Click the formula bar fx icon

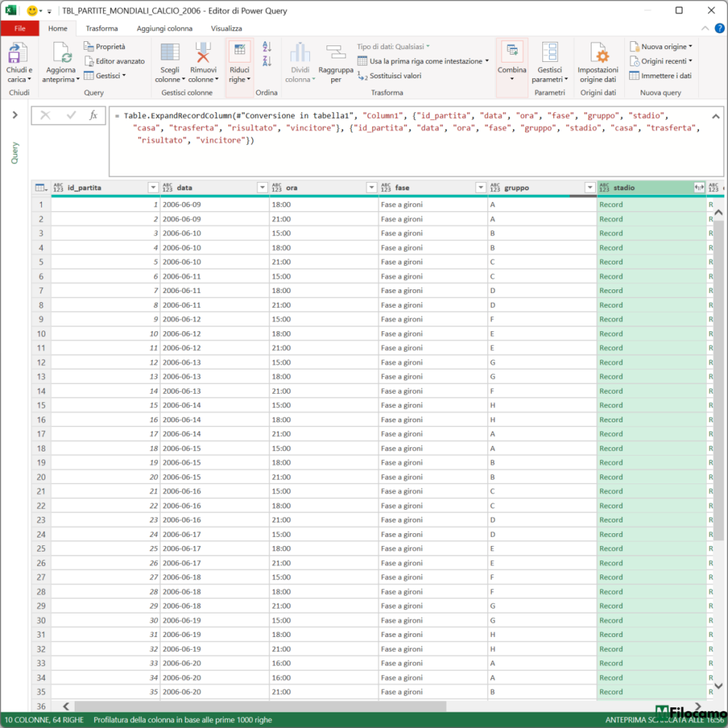[x=93, y=115]
